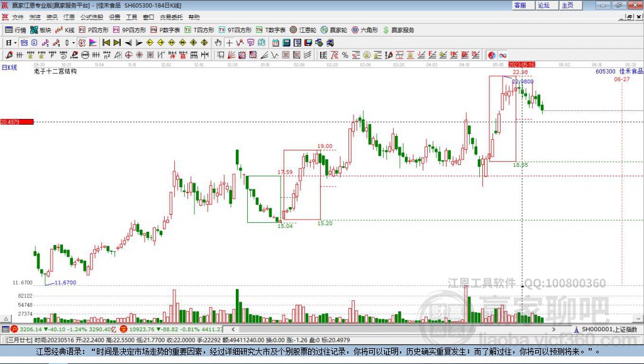Click the red 20.4979 price tag
Viewport: 644px width, 364px height.
point(17,122)
